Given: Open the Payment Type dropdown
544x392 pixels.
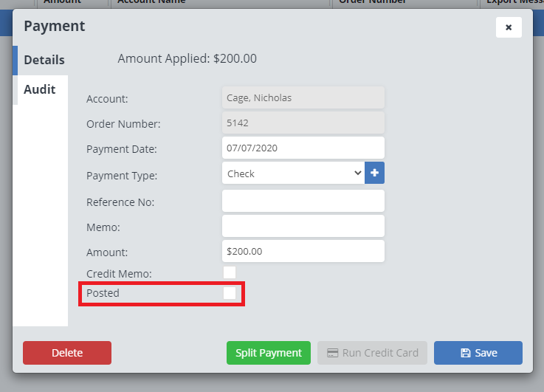Looking at the screenshot, I should [x=293, y=173].
